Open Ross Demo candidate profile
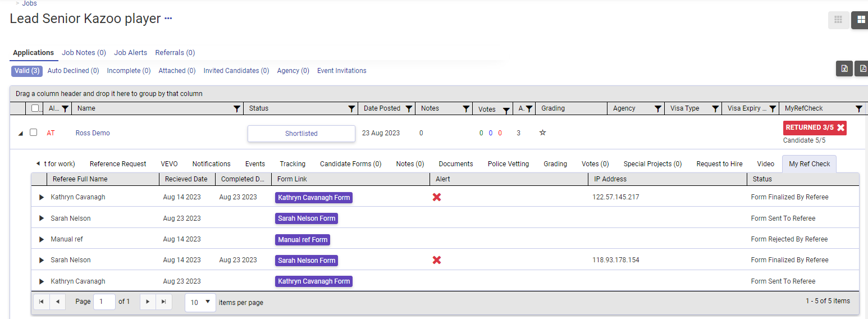This screenshot has width=868, height=319. point(93,133)
